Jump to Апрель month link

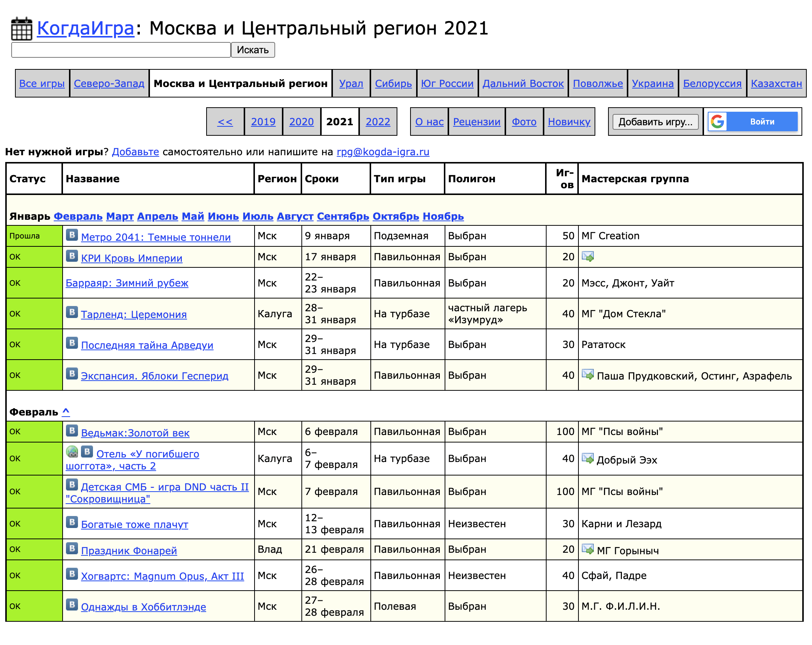tap(157, 216)
